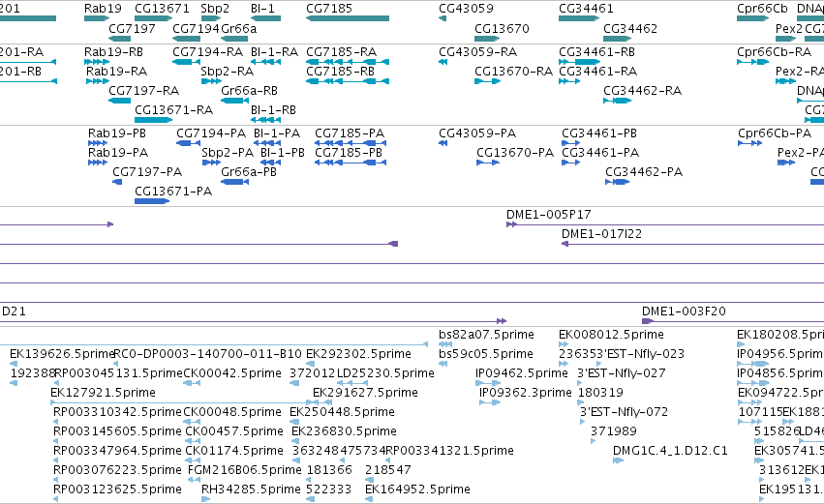824x504 pixels.
Task: Select the CG43059 gene label
Action: coord(466,9)
